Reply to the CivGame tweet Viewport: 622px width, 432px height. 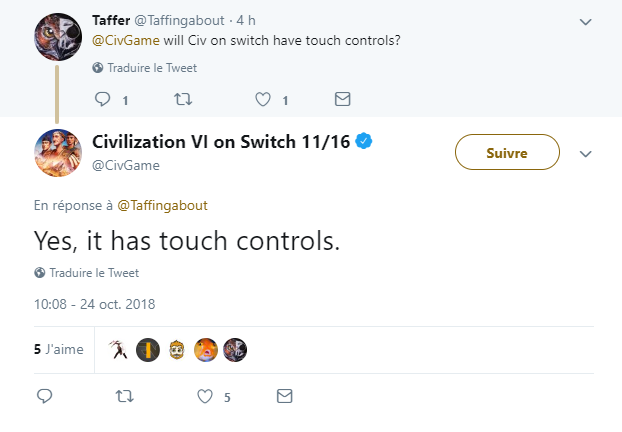[x=44, y=397]
